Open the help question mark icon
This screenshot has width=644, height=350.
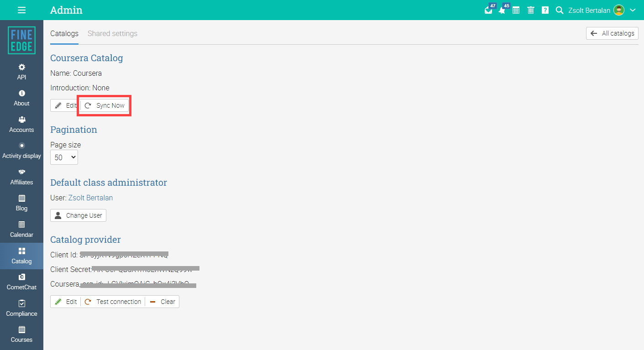pos(545,10)
